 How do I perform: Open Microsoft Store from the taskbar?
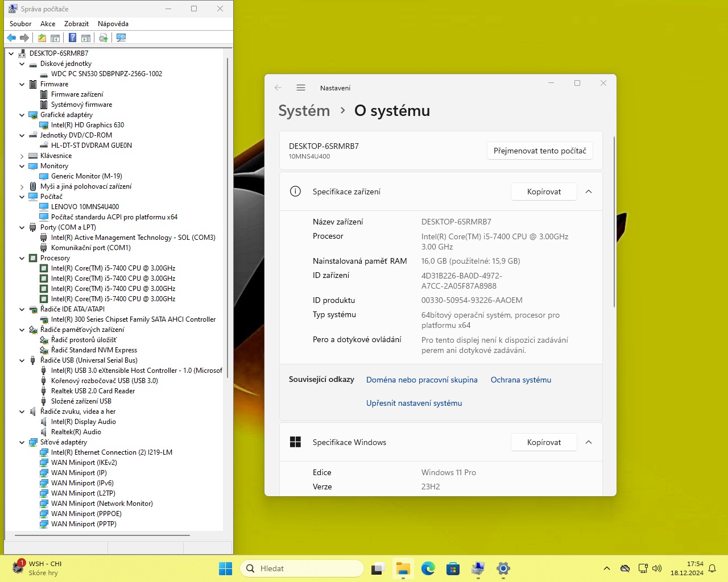pos(453,568)
